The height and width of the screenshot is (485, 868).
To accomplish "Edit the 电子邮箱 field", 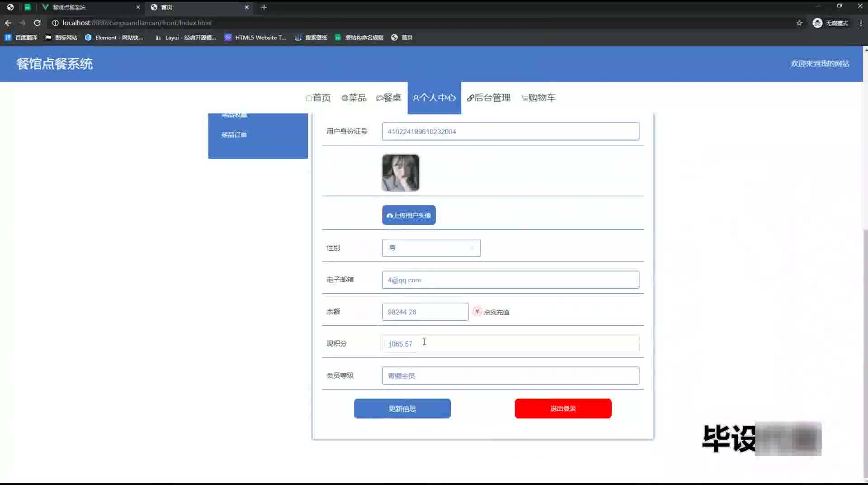I will pyautogui.click(x=510, y=280).
